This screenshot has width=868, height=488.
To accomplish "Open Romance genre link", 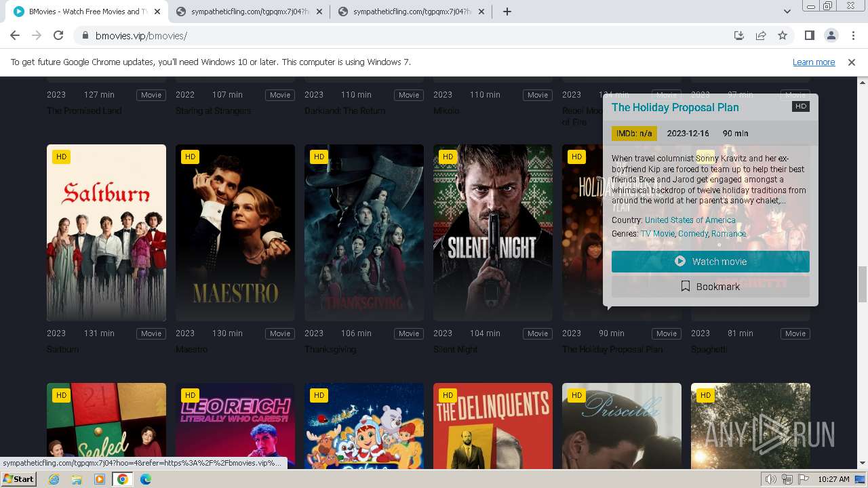I will [x=728, y=234].
